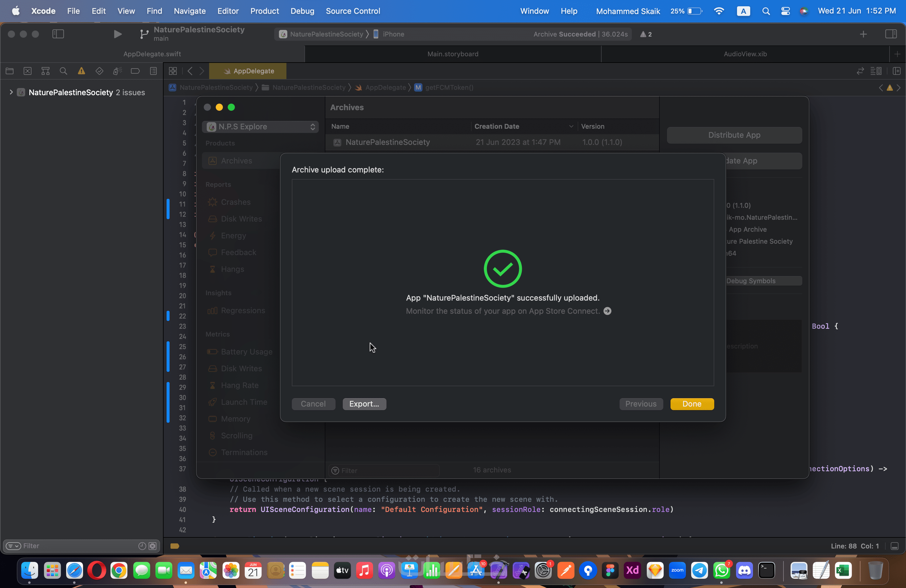Image resolution: width=906 pixels, height=588 pixels.
Task: Open the Product menu
Action: 265,11
